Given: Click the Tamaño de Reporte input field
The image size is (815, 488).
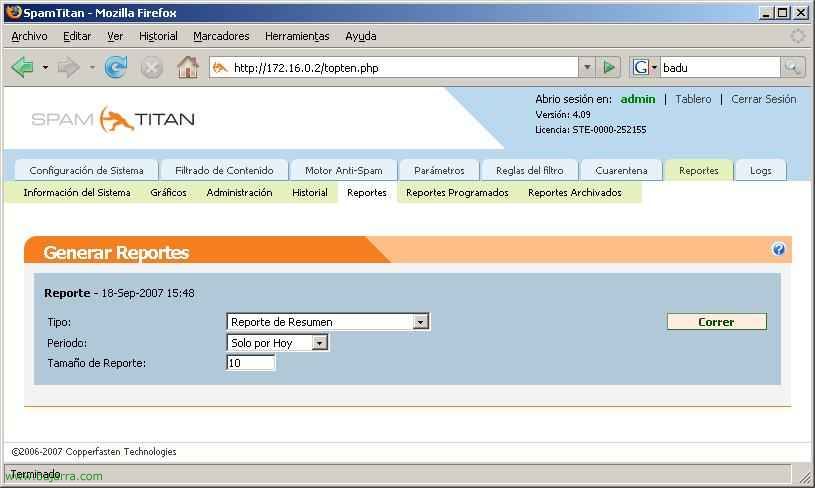Looking at the screenshot, I should 251,363.
